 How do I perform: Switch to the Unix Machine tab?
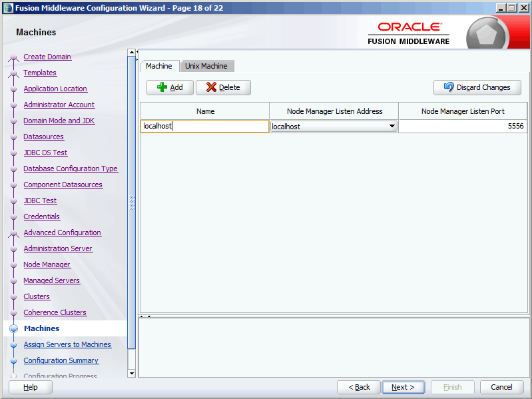[206, 66]
